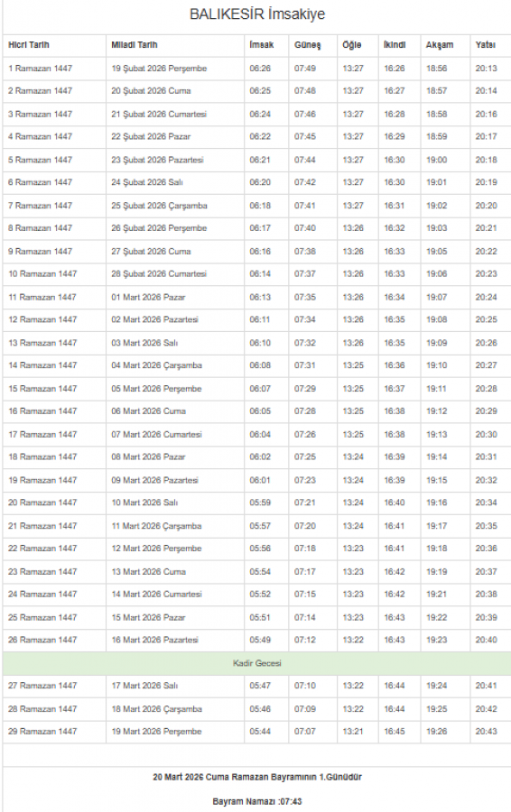Viewport: 511px width, 812px height.
Task: Select the 19 Şubat 2026 Perşembe cell
Action: point(159,69)
